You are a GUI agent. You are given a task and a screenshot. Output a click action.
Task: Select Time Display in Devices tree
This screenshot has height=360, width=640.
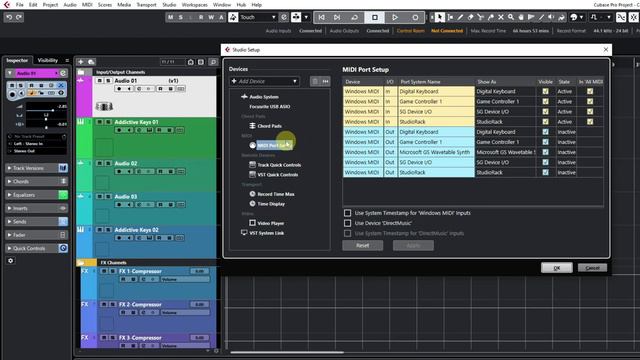271,204
